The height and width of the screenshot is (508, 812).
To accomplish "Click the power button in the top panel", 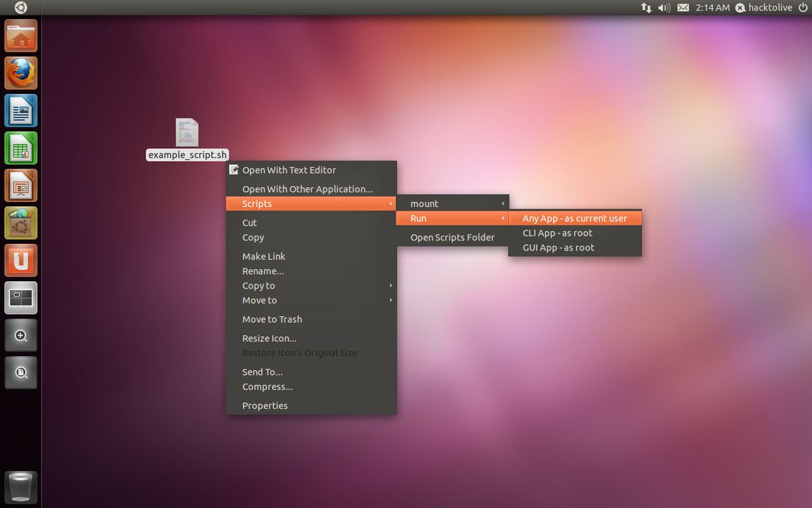I will point(802,7).
